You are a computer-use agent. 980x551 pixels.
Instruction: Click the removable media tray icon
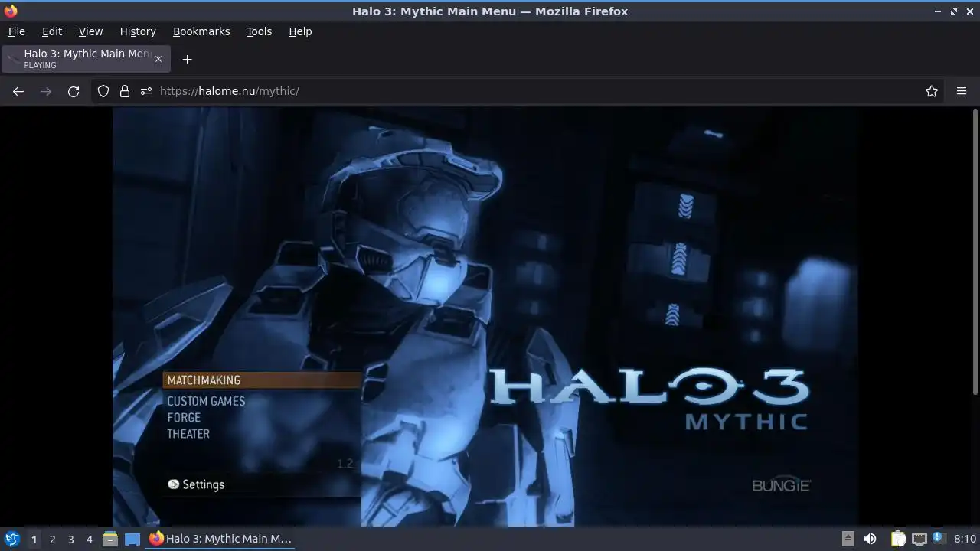pos(848,539)
